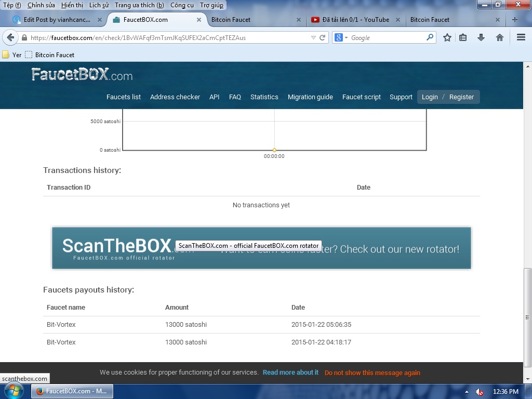Open the Chỉnh sửa menu
The width and height of the screenshot is (532, 399).
click(41, 5)
